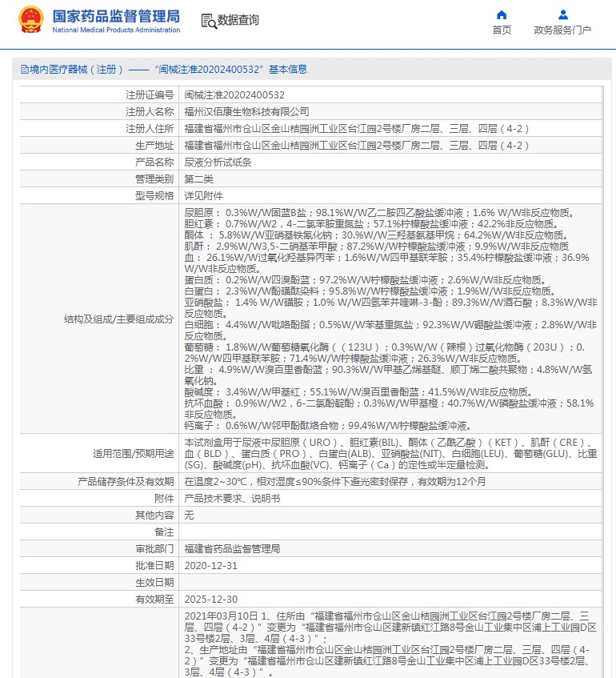Click the 钙离子 composition line
This screenshot has width=616, height=678.
tap(328, 426)
